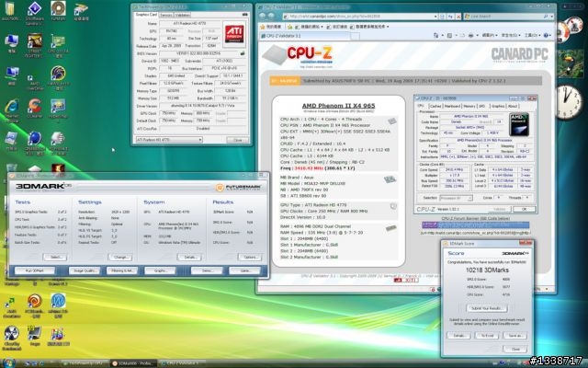Open the search provider dropdown arrow
Viewport: 588px width, 368px height.
point(551,17)
